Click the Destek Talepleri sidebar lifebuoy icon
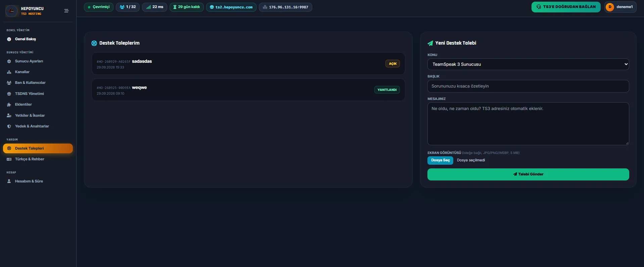This screenshot has height=267, width=644. click(x=9, y=149)
